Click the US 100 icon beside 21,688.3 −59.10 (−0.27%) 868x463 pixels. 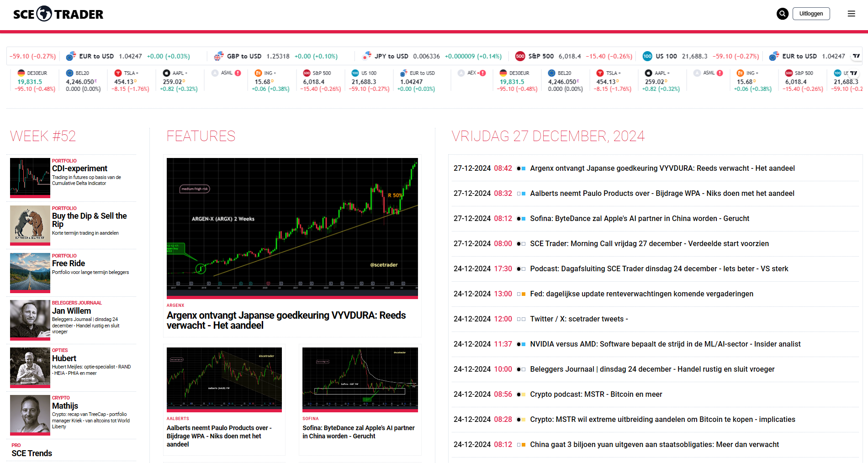point(647,56)
